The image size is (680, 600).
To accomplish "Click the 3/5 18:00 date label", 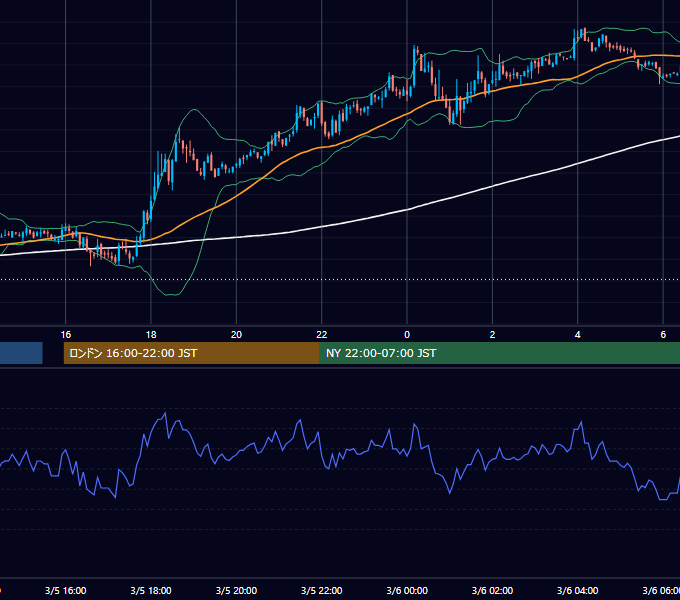I will pyautogui.click(x=151, y=590).
